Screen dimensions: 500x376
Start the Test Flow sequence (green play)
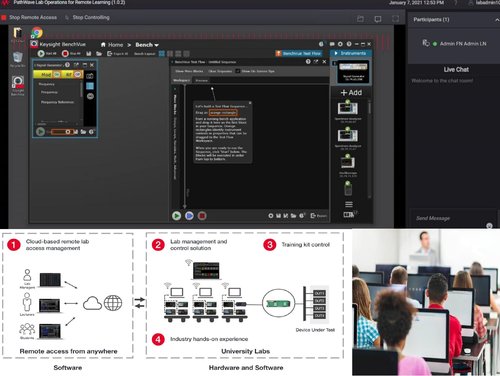(177, 216)
